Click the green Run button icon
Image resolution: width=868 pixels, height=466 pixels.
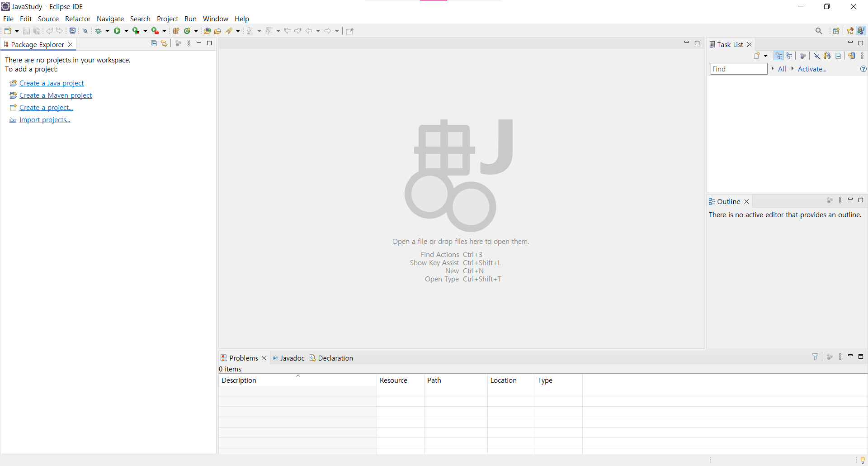117,31
